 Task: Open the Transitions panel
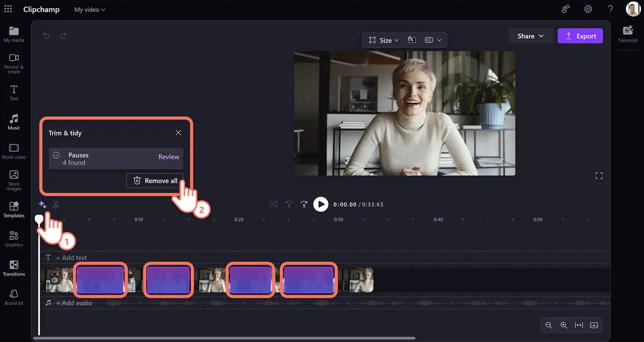14,269
